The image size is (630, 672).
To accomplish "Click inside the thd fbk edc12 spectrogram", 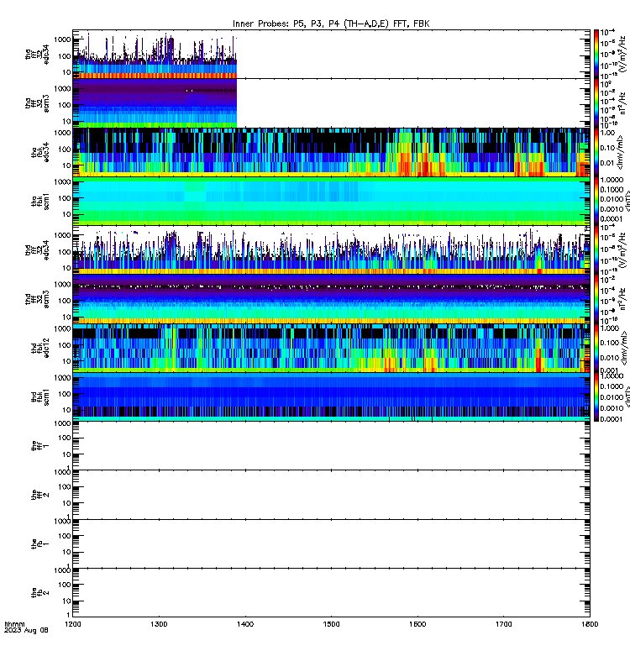I will pyautogui.click(x=331, y=348).
